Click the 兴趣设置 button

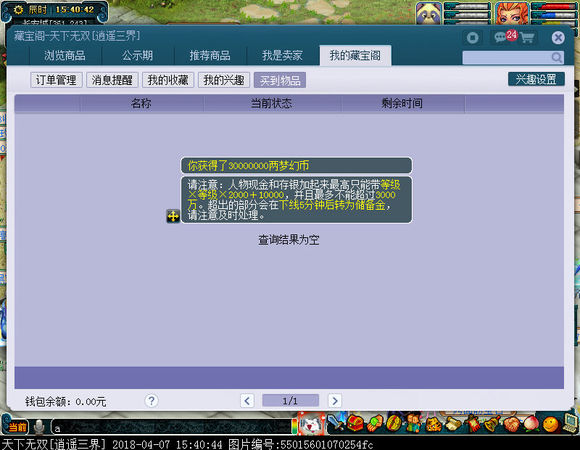[536, 79]
